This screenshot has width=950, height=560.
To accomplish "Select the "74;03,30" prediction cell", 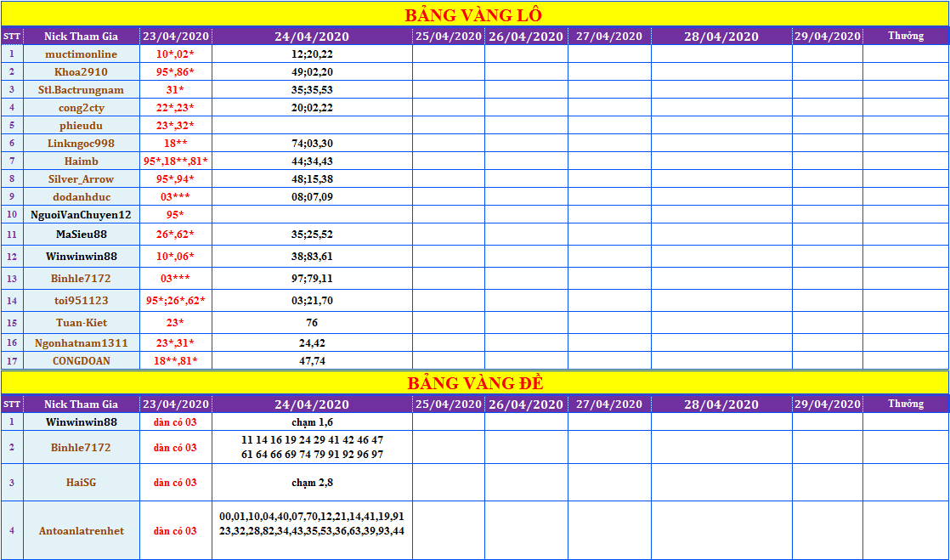I will (x=312, y=144).
